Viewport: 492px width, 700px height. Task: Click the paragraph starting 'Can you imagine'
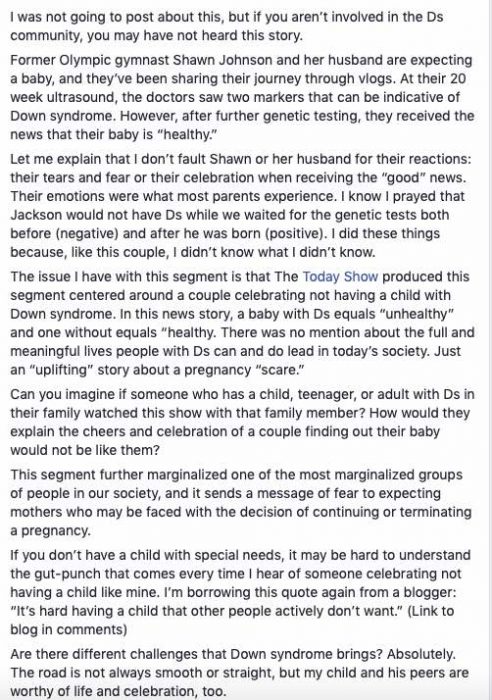242,422
